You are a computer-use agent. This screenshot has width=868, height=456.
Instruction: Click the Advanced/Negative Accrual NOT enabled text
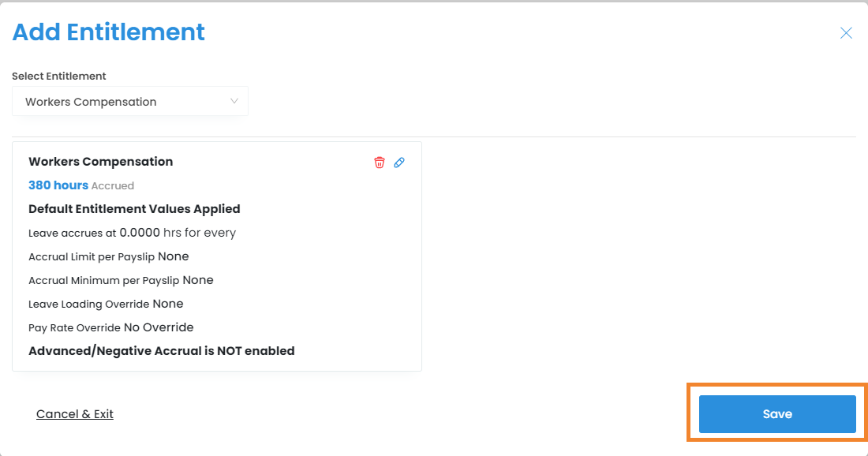point(161,351)
